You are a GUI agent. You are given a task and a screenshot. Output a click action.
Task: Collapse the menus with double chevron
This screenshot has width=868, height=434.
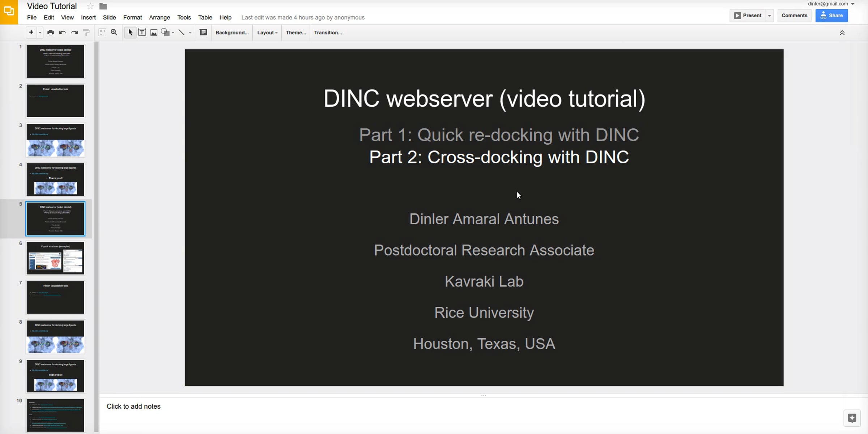coord(842,33)
